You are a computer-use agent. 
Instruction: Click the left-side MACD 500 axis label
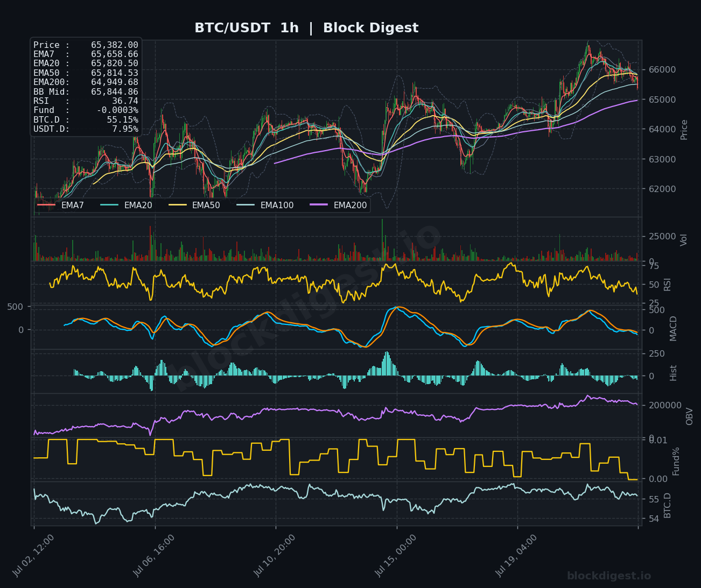pyautogui.click(x=15, y=307)
